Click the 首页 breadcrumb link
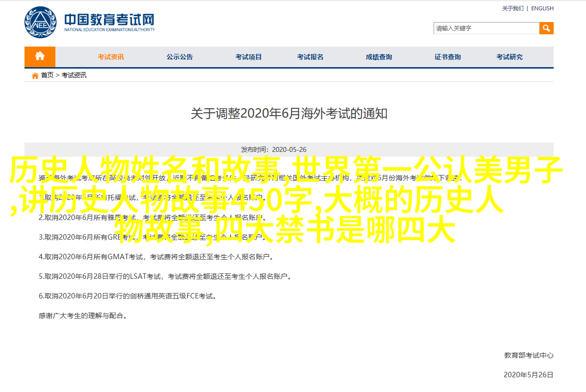The image size is (586, 392). (47, 75)
